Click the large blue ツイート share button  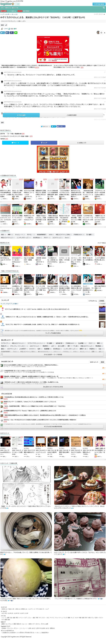pos(15,143)
